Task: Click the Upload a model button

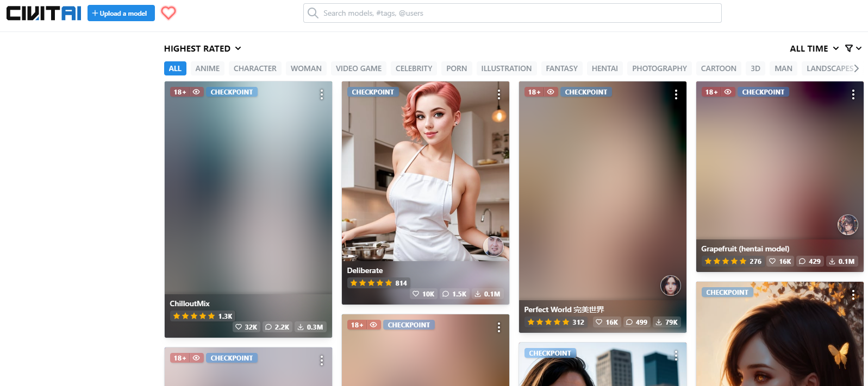Action: (x=121, y=13)
